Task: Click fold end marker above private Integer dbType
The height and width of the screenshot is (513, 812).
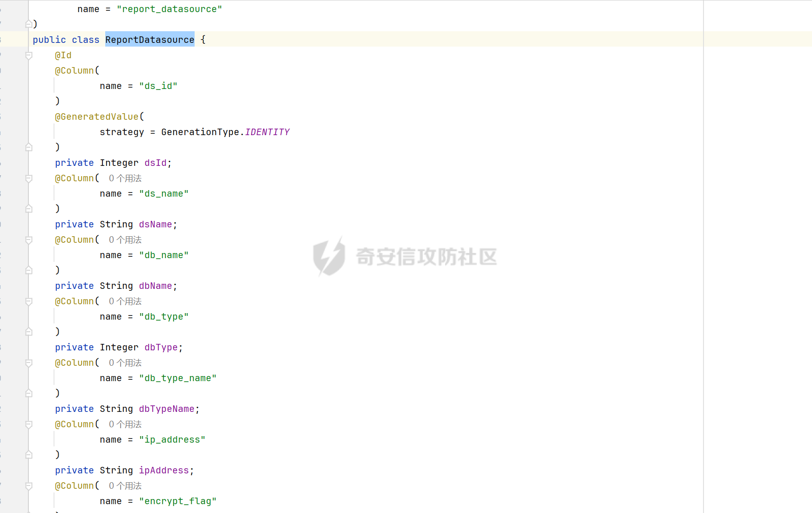Action: 29,332
